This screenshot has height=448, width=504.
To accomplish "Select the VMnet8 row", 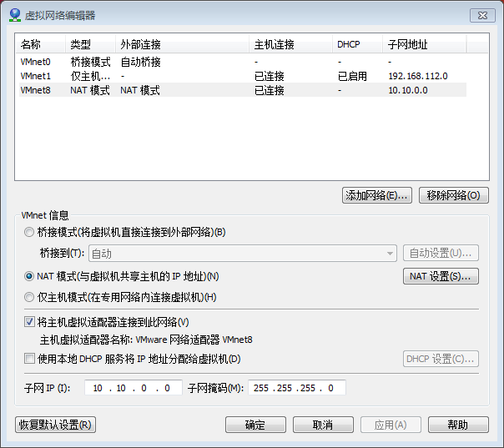I will tap(243, 90).
